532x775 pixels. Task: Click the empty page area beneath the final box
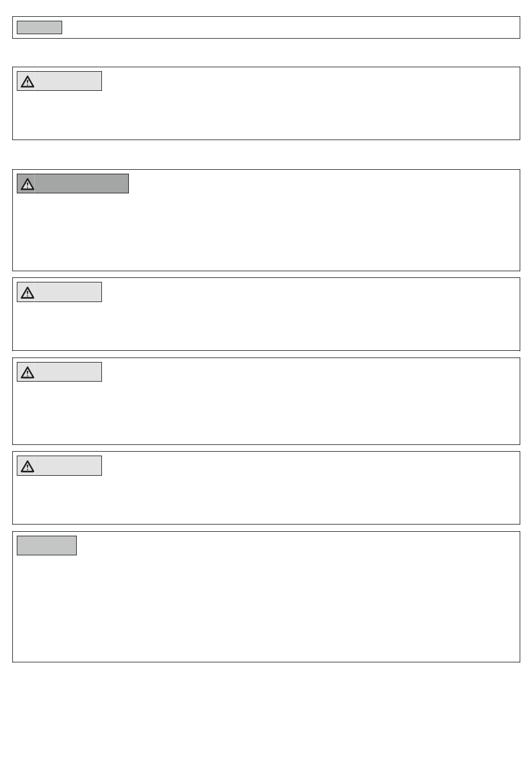266,718
